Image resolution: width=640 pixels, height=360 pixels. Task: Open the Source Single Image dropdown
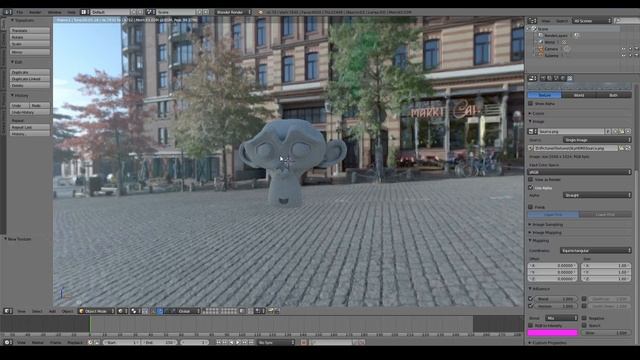point(597,140)
